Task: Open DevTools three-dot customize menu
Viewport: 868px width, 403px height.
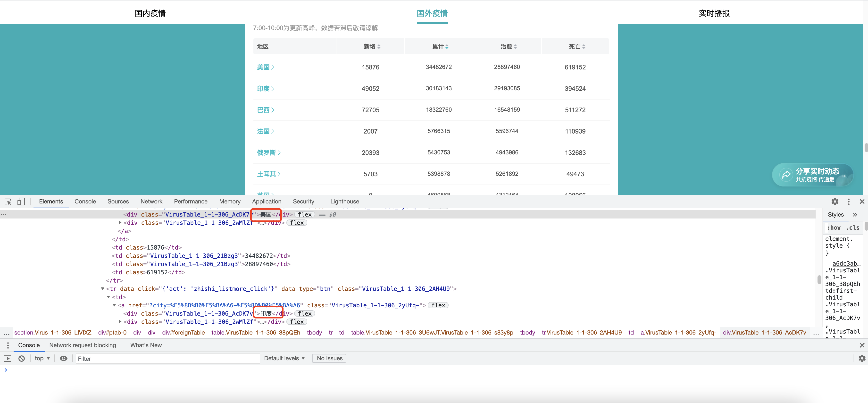Action: pos(848,201)
